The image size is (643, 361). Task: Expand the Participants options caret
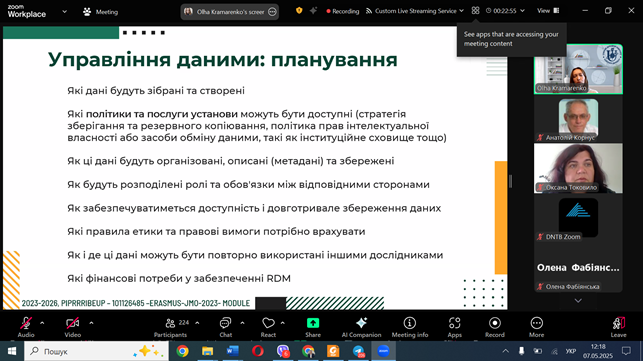click(x=197, y=323)
